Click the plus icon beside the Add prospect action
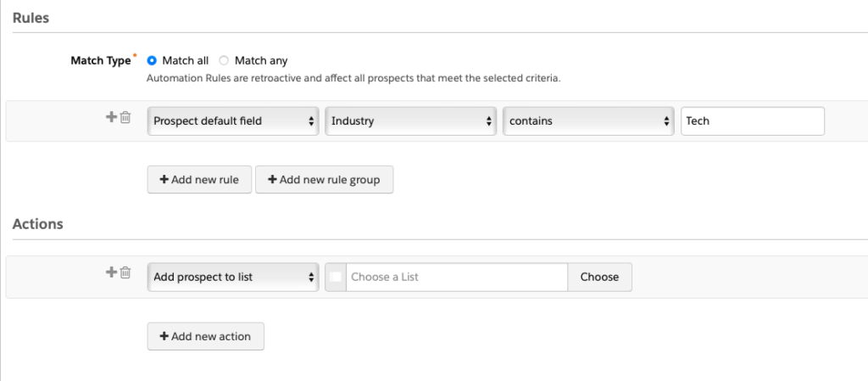Screen dimensions: 868x381 tap(111, 272)
